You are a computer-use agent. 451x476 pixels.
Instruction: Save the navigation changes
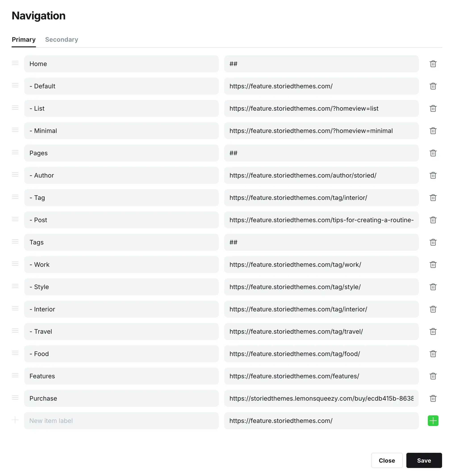click(x=424, y=460)
